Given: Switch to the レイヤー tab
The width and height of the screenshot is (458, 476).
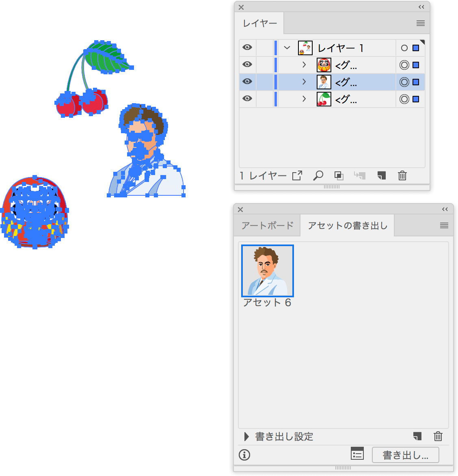Looking at the screenshot, I should pyautogui.click(x=260, y=24).
